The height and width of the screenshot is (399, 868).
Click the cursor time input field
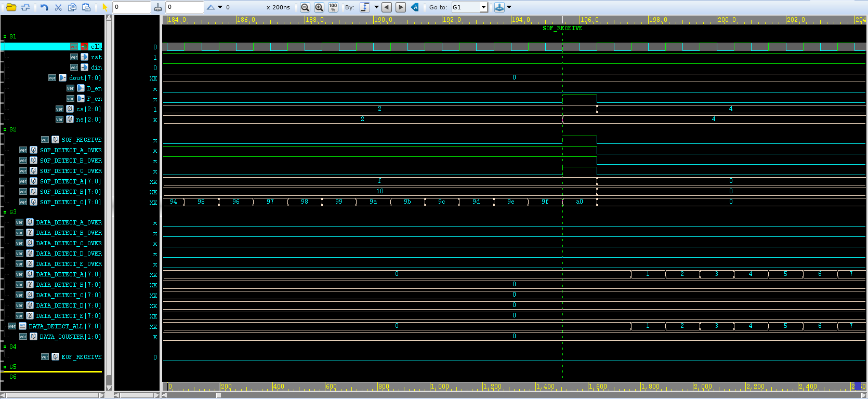(132, 7)
